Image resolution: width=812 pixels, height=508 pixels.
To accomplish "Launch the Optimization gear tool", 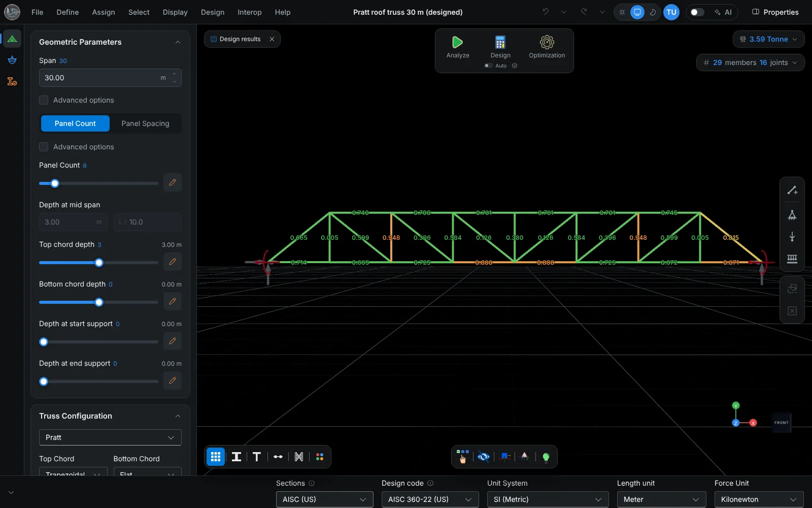I will pos(547,42).
